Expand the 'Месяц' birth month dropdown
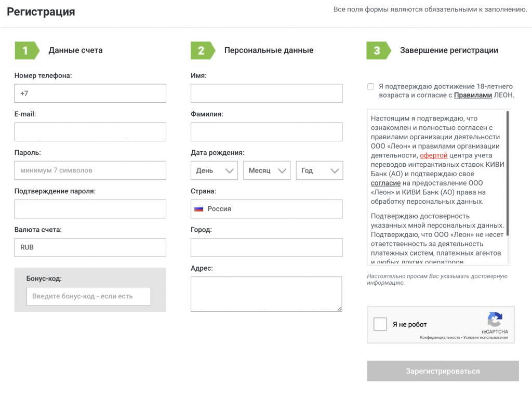Image resolution: width=532 pixels, height=397 pixels. click(267, 170)
